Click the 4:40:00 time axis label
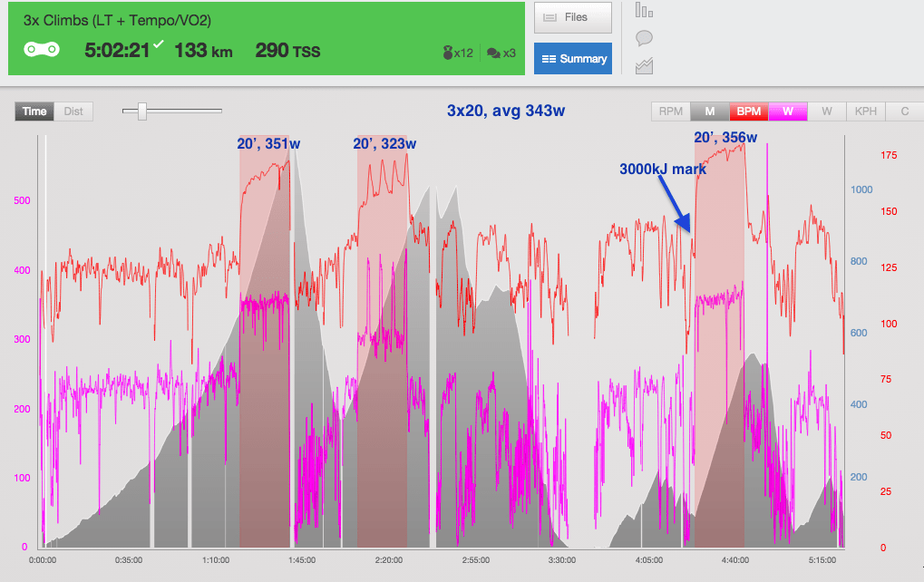Image resolution: width=924 pixels, height=582 pixels. coord(734,560)
